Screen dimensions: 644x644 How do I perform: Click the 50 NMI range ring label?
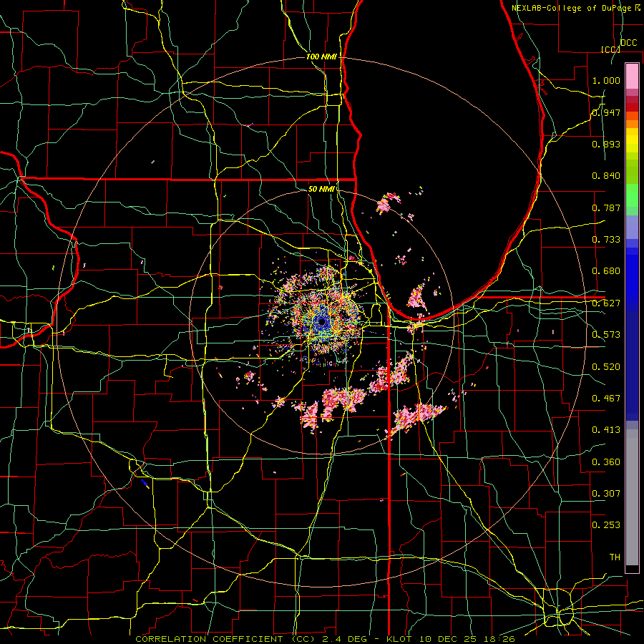321,189
